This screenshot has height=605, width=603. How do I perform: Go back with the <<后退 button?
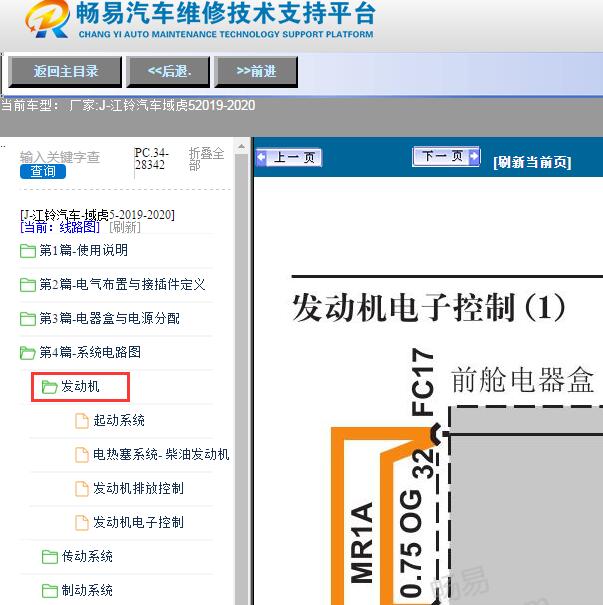[169, 71]
